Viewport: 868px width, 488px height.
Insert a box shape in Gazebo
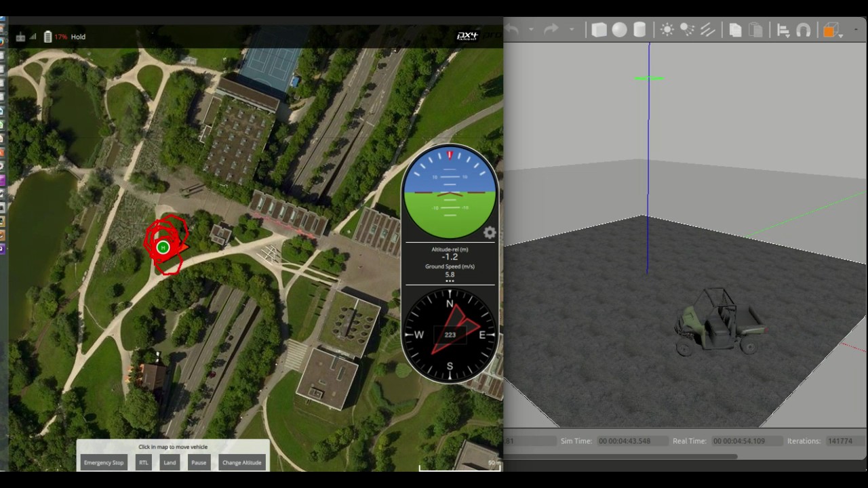599,30
